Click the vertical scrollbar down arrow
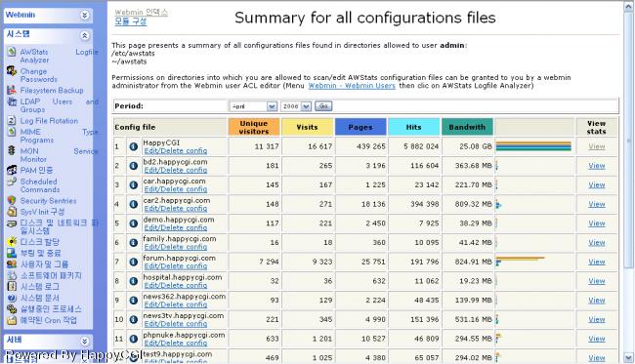Viewport: 635px width, 364px height. coord(628,357)
